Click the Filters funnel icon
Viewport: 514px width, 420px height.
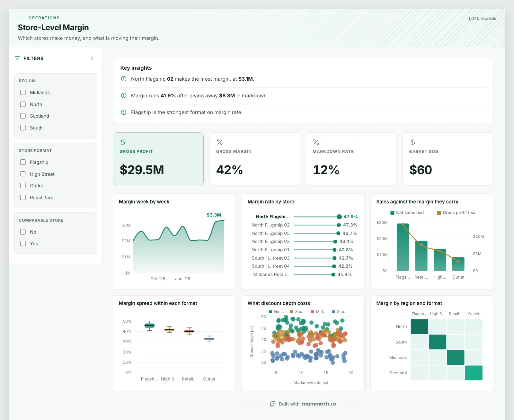tap(17, 58)
